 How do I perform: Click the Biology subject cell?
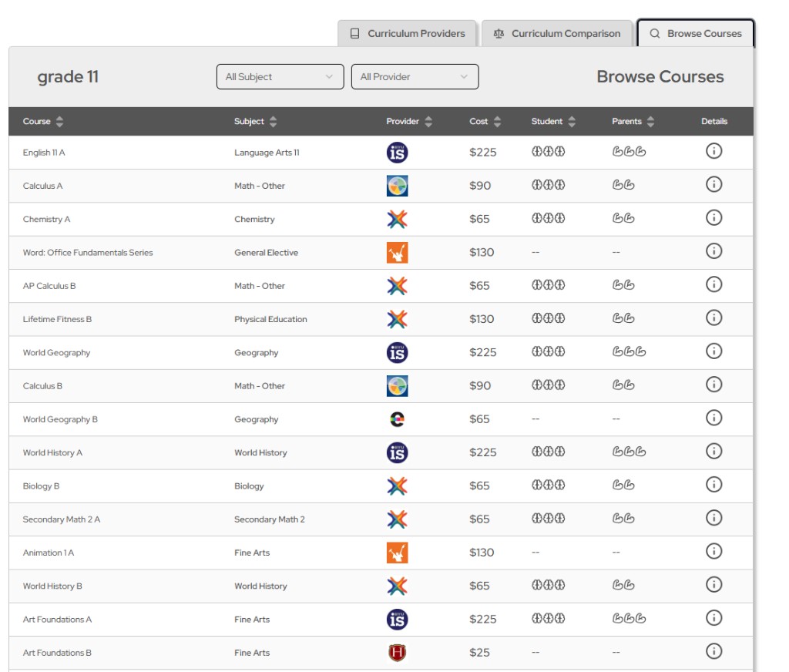tap(249, 486)
